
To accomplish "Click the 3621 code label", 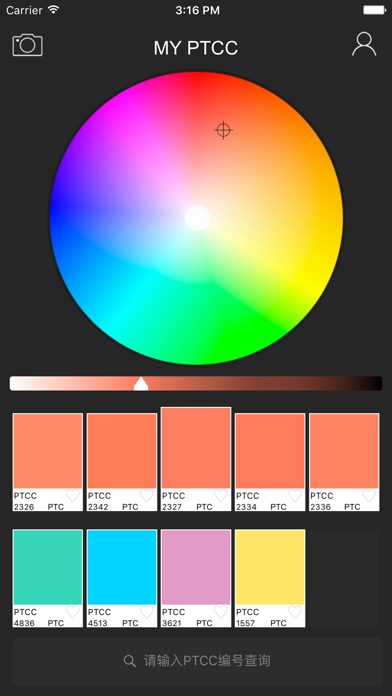I will (172, 623).
